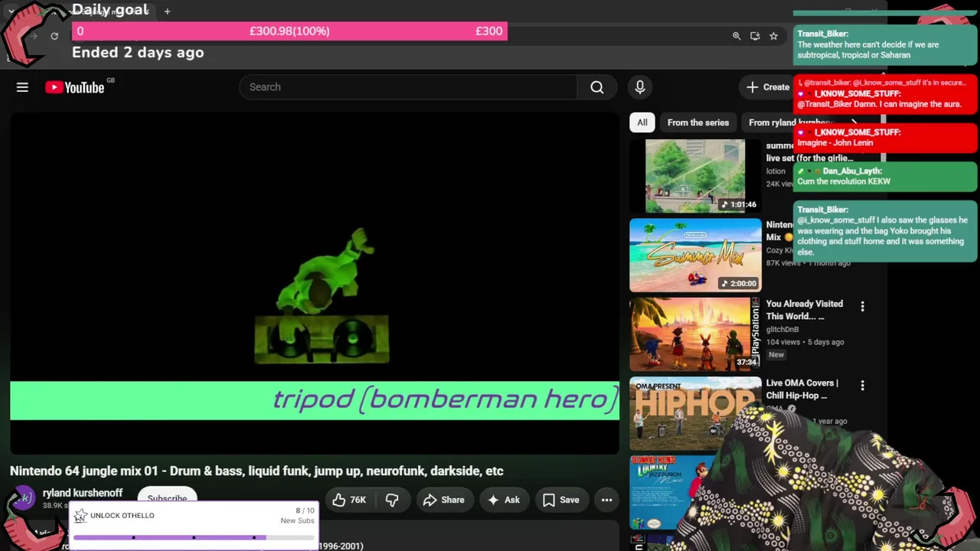Start voice search with the microphone
This screenshot has width=980, height=551.
(x=640, y=87)
